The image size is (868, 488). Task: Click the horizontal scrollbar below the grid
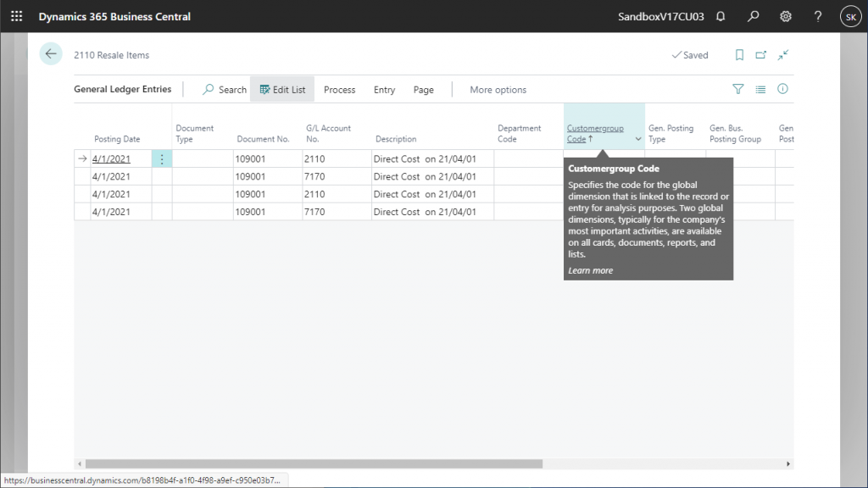(x=314, y=463)
